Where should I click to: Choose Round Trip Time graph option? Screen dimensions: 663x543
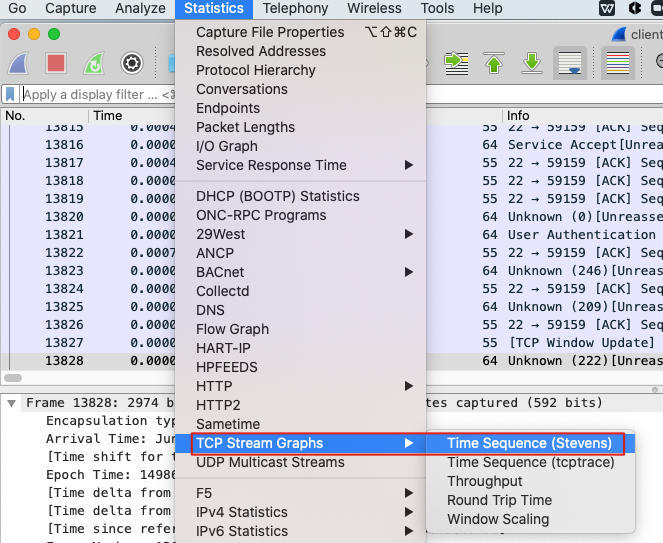[498, 500]
